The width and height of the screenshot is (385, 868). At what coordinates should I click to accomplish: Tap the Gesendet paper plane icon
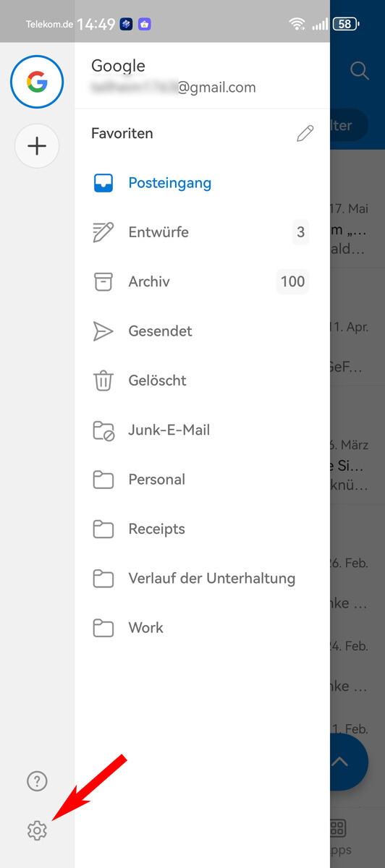coord(103,331)
